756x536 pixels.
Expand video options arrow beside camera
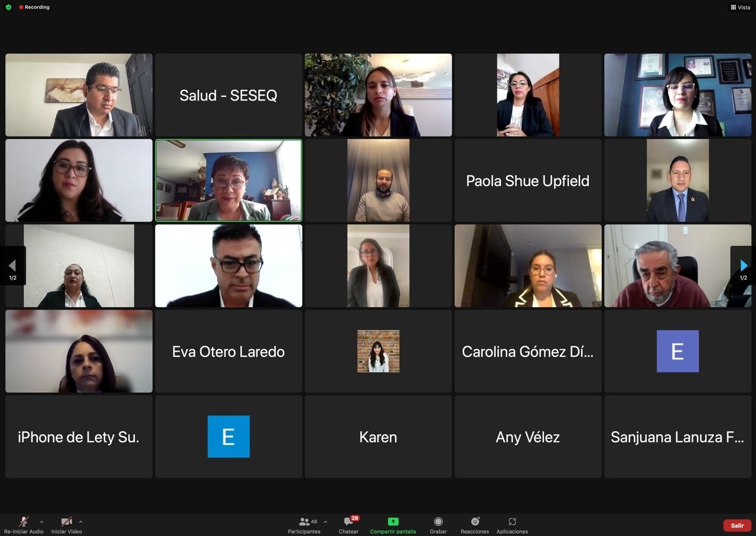(80, 522)
